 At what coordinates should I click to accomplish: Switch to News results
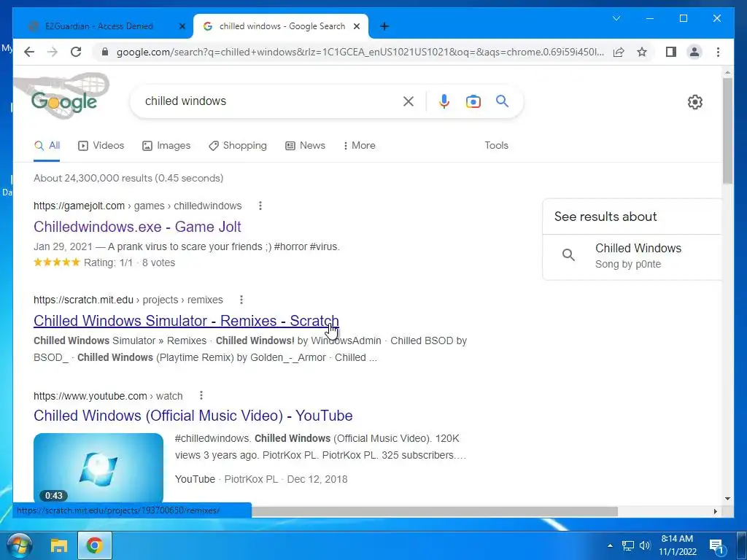click(x=306, y=146)
